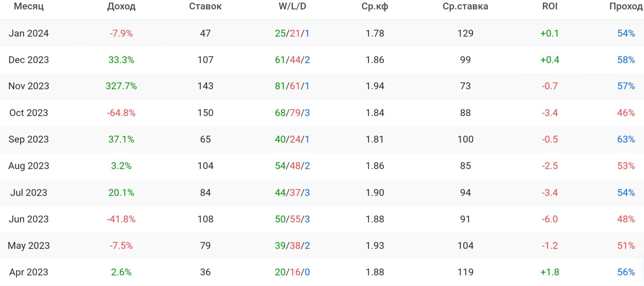Screen dimensions: 644x286
Task: Select the May 2023 month cell
Action: (x=29, y=246)
